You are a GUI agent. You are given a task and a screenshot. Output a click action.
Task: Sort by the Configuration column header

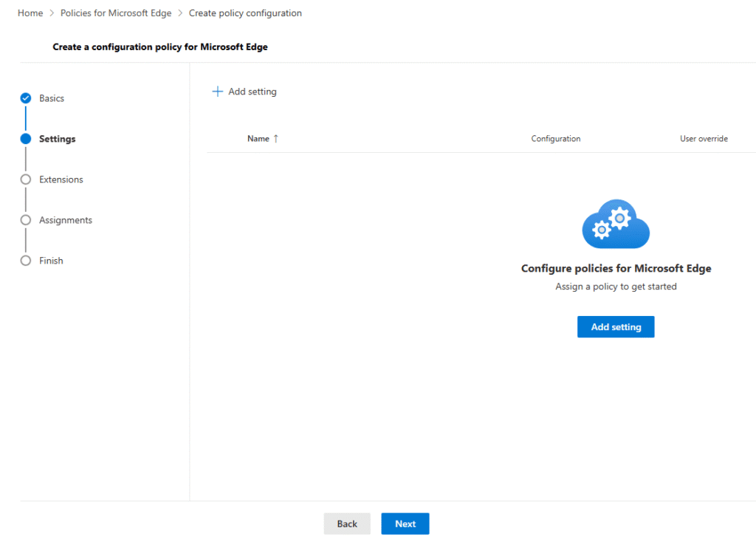click(556, 139)
